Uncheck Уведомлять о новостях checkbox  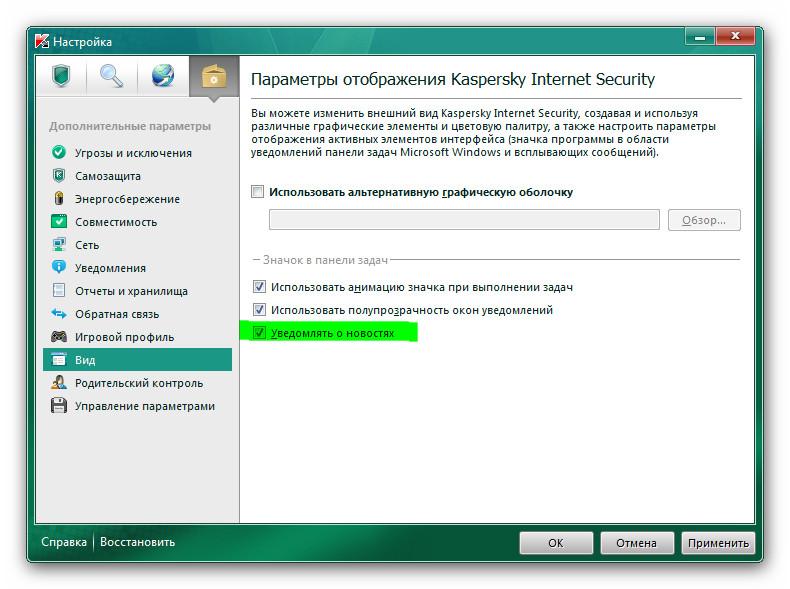coord(259,333)
